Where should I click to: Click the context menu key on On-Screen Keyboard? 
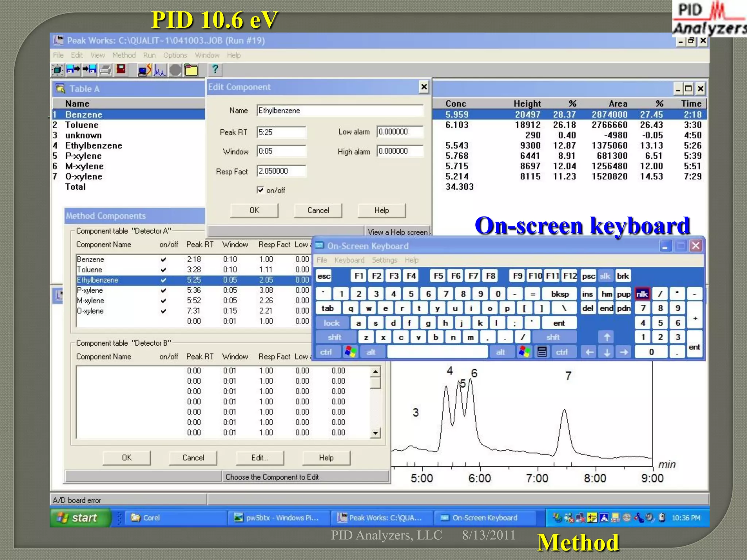click(542, 352)
